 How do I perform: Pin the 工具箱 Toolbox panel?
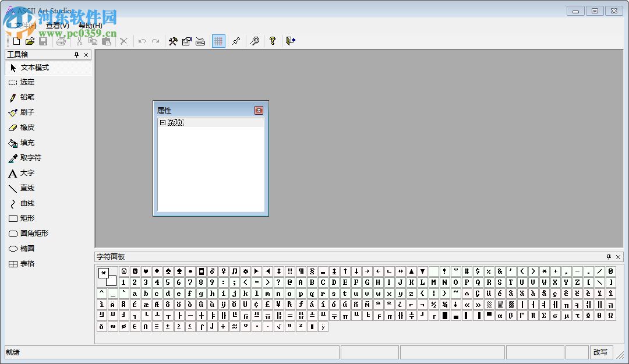(x=77, y=55)
